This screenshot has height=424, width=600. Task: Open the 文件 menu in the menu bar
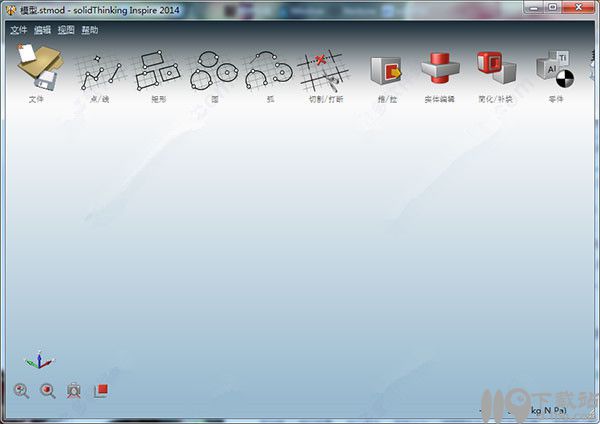[19, 30]
